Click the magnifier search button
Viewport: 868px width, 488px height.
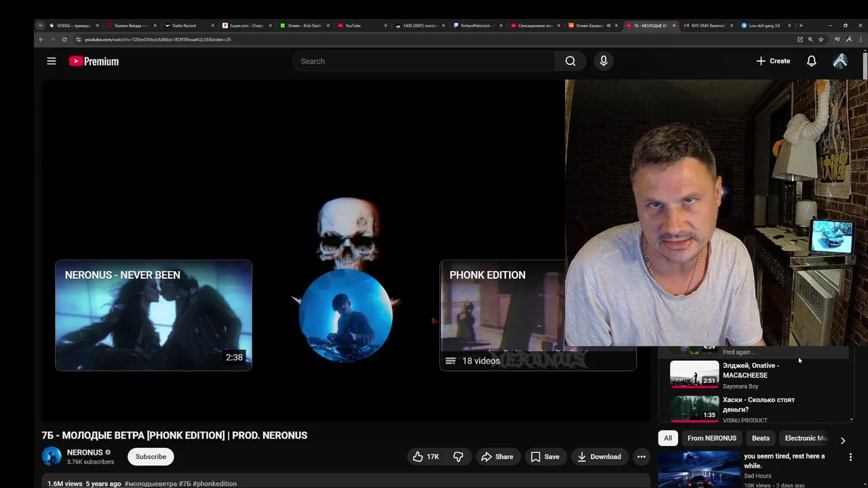570,61
